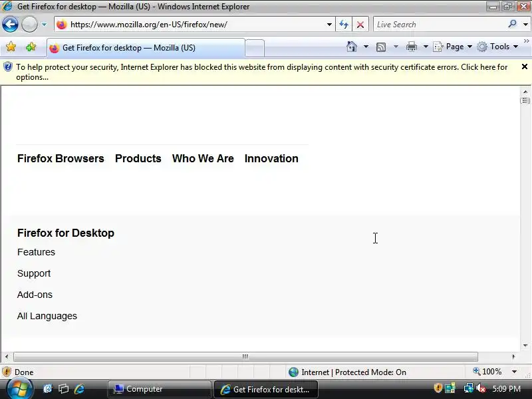Expand the zoom level dropdown arrow
The height and width of the screenshot is (399, 532).
click(514, 372)
